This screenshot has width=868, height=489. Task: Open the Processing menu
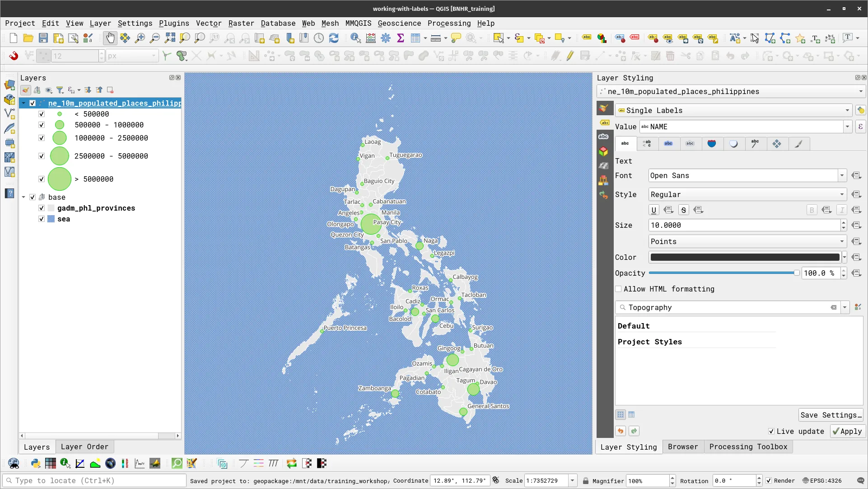tap(448, 23)
